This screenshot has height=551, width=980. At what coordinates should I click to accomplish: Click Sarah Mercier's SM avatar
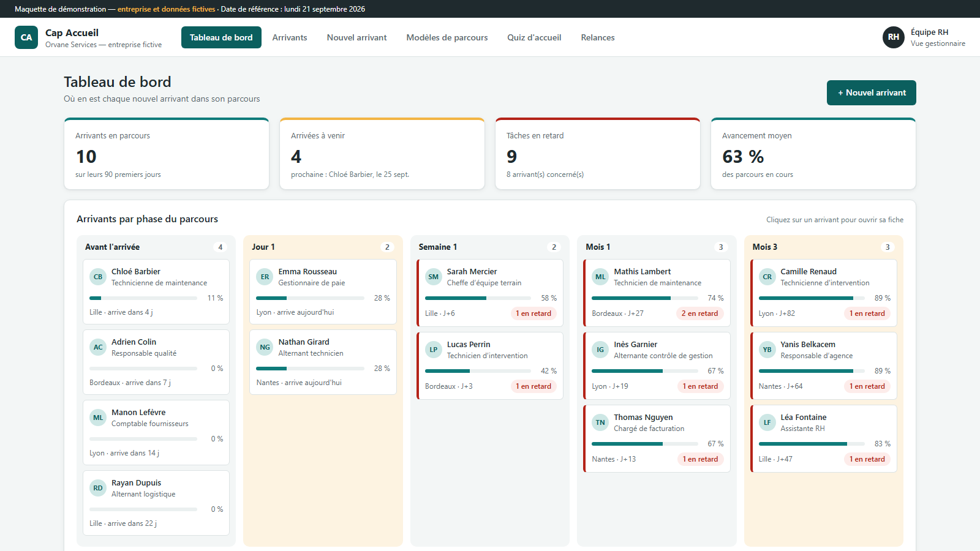[x=434, y=277]
